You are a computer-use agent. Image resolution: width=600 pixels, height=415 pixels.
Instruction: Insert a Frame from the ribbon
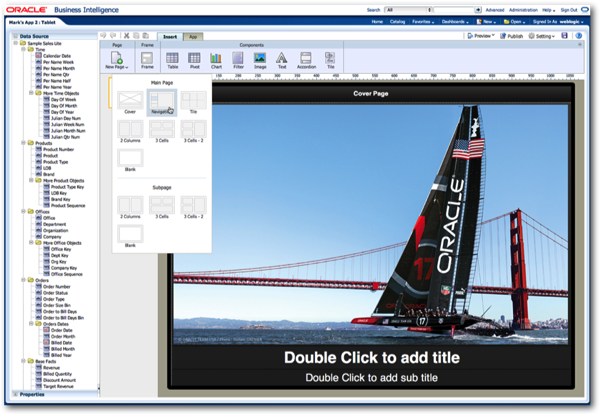click(147, 60)
